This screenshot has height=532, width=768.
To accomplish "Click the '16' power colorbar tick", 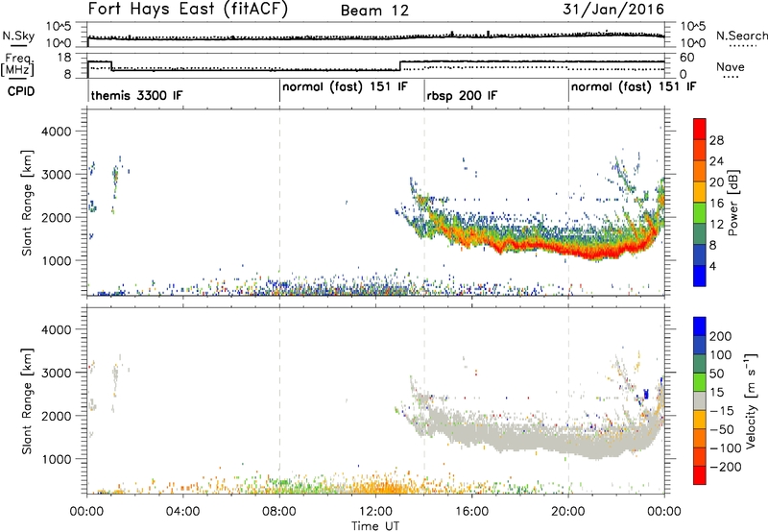I will click(x=716, y=204).
